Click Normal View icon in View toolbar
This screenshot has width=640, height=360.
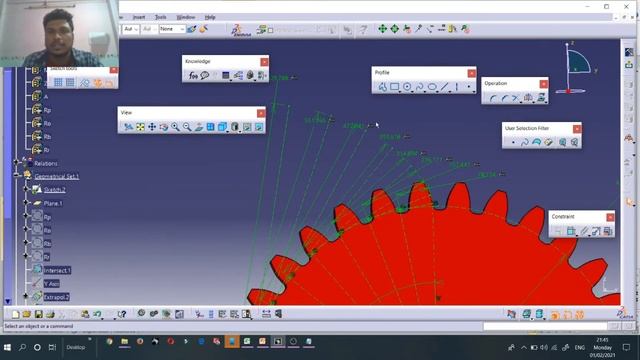pyautogui.click(x=199, y=127)
